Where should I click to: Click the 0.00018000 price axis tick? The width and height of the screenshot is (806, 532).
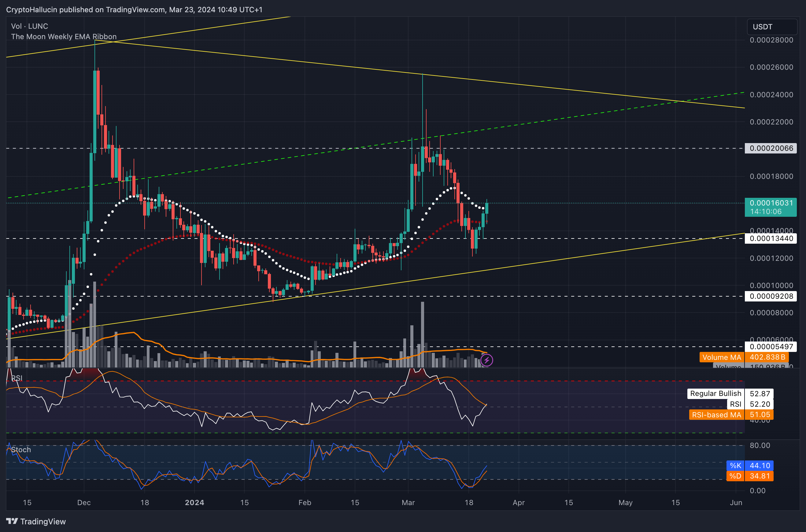(771, 176)
